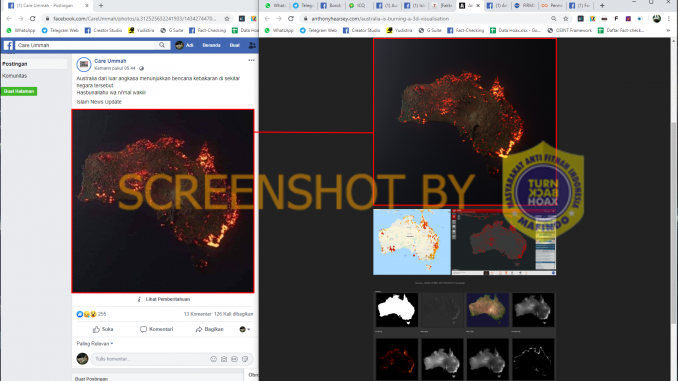Click the Suka like button
This screenshot has width=678, height=381.
[103, 329]
